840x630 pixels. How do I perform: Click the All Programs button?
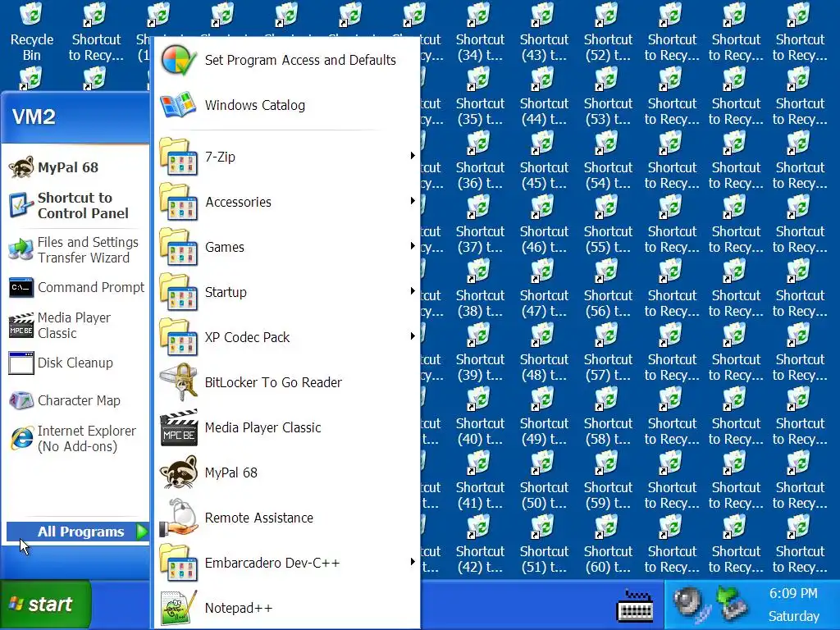pyautogui.click(x=78, y=532)
